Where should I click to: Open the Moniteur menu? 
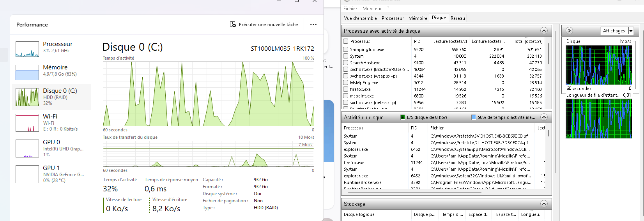372,9
